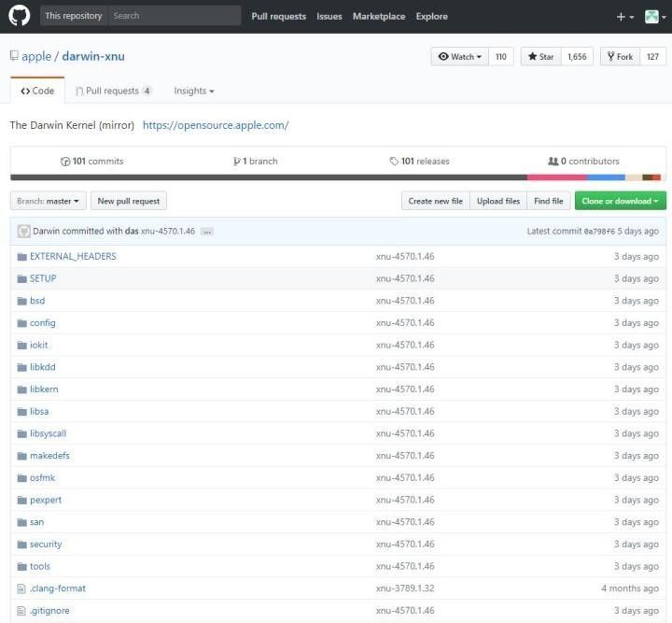
Task: Switch to the Code tab
Action: 37,91
